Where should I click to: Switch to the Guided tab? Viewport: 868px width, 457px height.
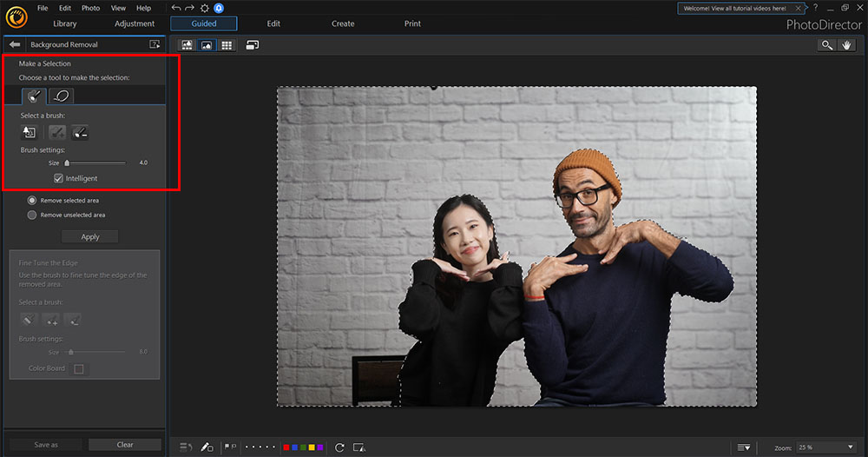[204, 23]
